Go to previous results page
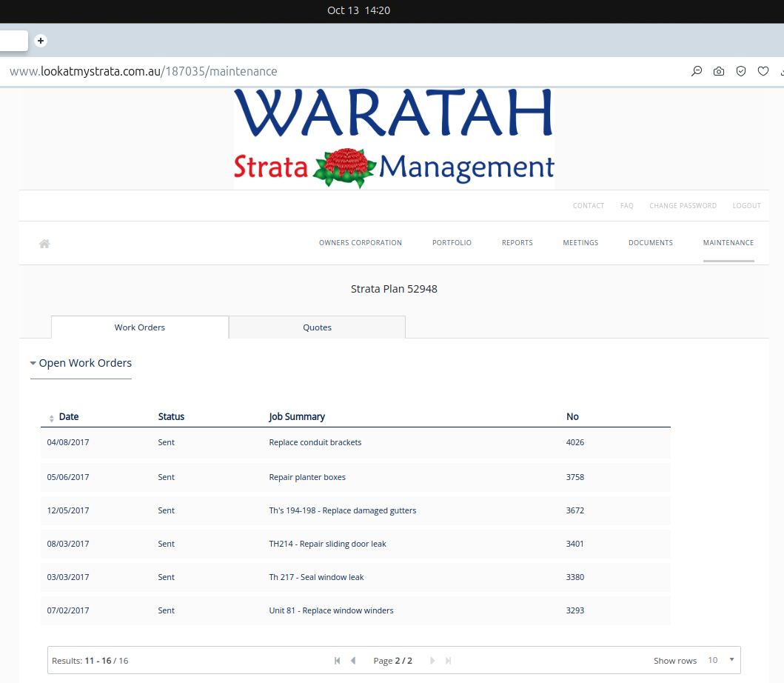Screen dimensions: 784x683 [353, 661]
